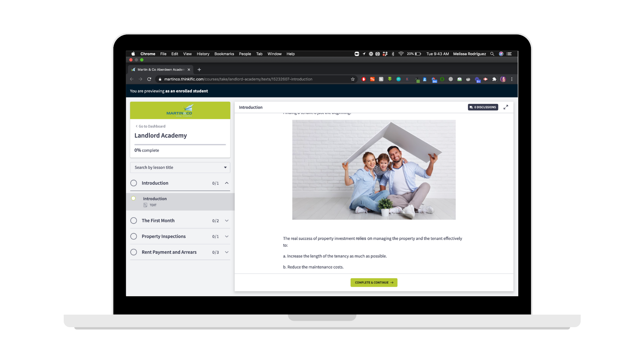The width and height of the screenshot is (644, 362).
Task: Toggle the Introduction text lesson circle
Action: click(133, 198)
